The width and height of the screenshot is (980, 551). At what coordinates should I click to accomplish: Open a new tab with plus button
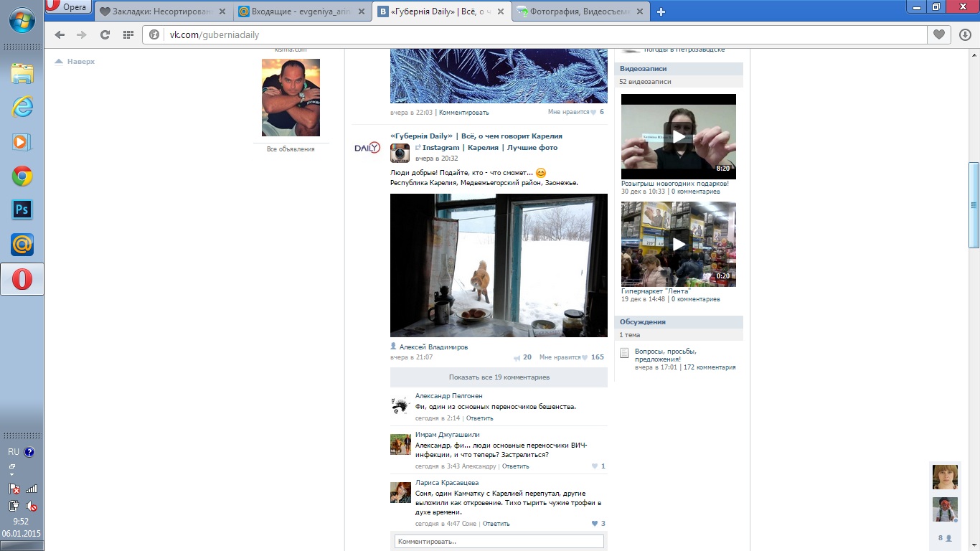coord(661,11)
